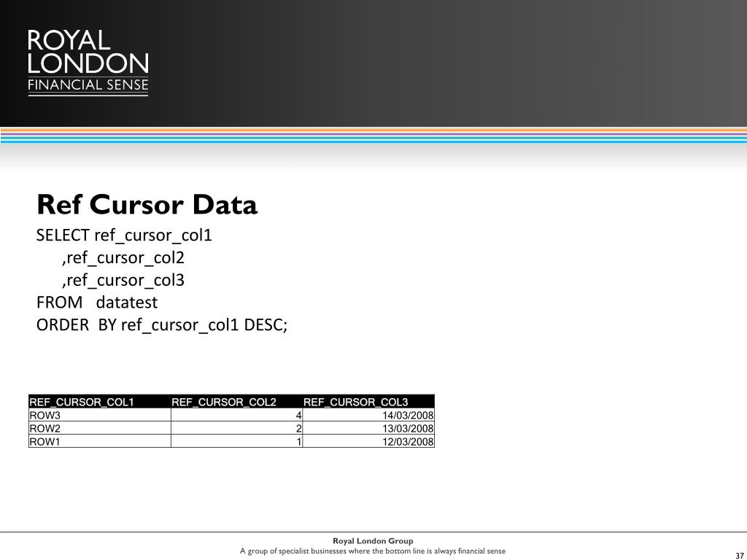Image resolution: width=747 pixels, height=560 pixels.
Task: Click the 'FROM datatest' line
Action: [x=97, y=303]
